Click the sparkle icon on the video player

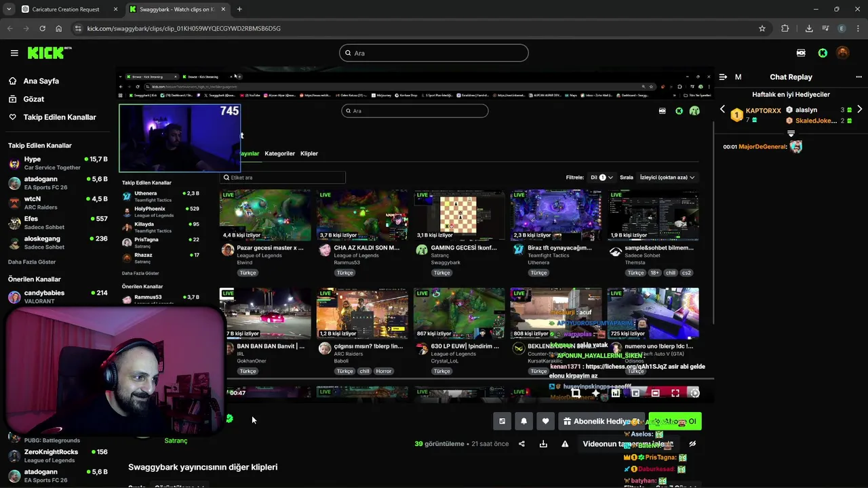595,392
